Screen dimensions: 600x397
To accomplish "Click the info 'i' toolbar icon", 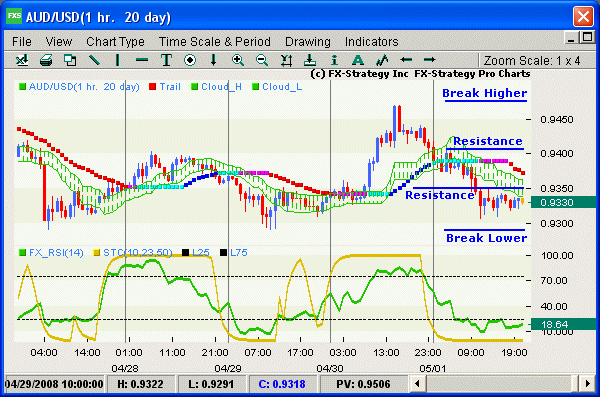I will click(334, 60).
